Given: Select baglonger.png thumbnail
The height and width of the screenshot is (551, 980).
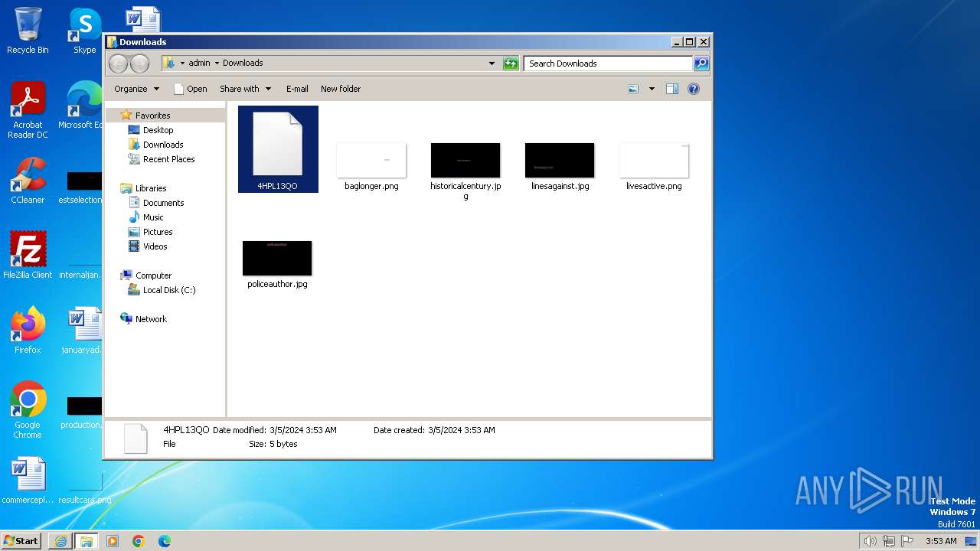Looking at the screenshot, I should point(371,160).
